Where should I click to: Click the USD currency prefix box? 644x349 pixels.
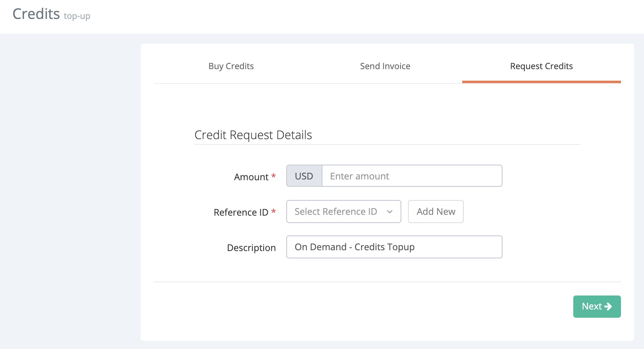click(x=304, y=176)
